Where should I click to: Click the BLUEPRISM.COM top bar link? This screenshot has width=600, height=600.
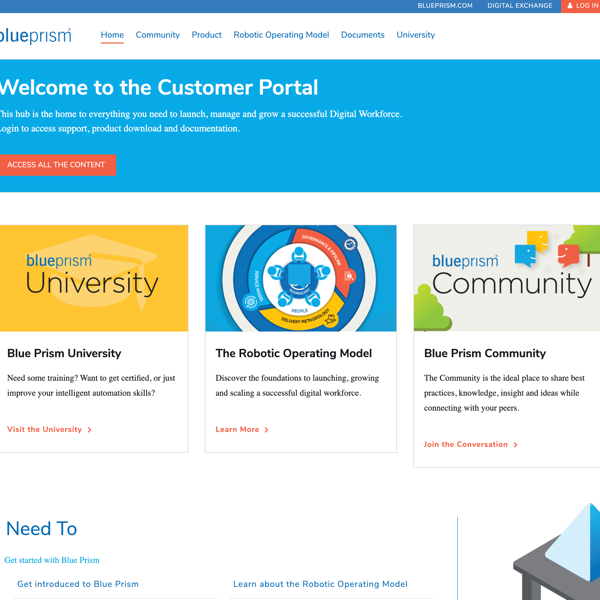(445, 6)
